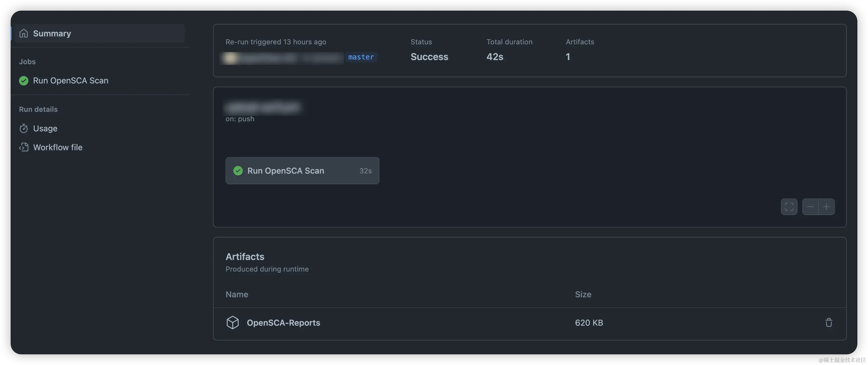The image size is (868, 365).
Task: Open the Summary sidebar item
Action: pos(52,33)
